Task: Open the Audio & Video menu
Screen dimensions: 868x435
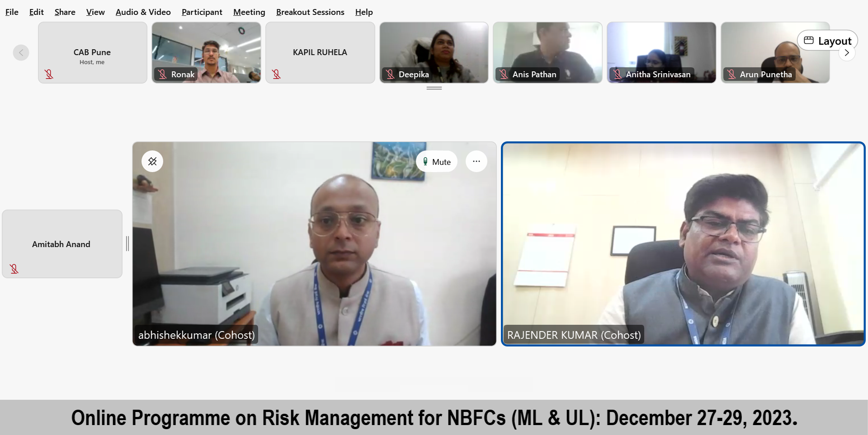Action: click(x=143, y=12)
